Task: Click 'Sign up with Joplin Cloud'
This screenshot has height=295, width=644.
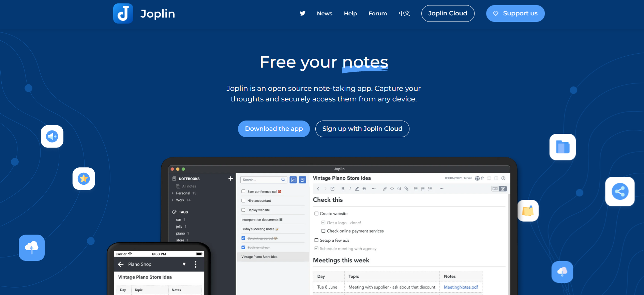Action: point(362,129)
